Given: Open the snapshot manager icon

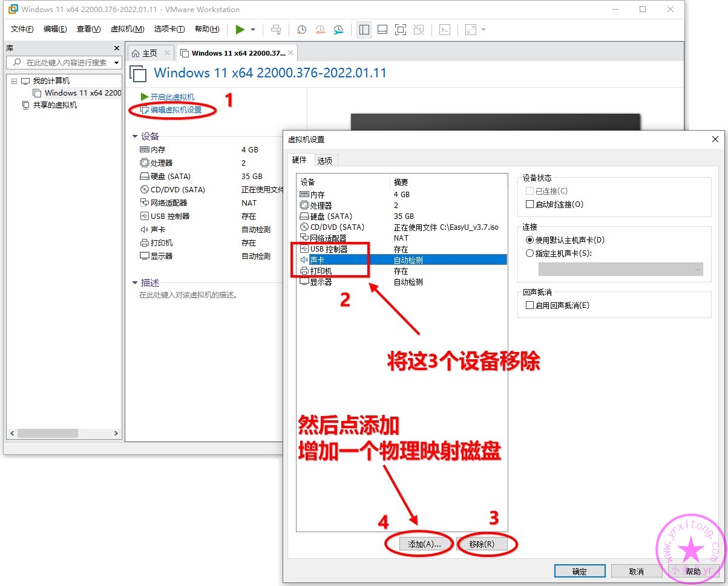Looking at the screenshot, I should click(x=338, y=29).
